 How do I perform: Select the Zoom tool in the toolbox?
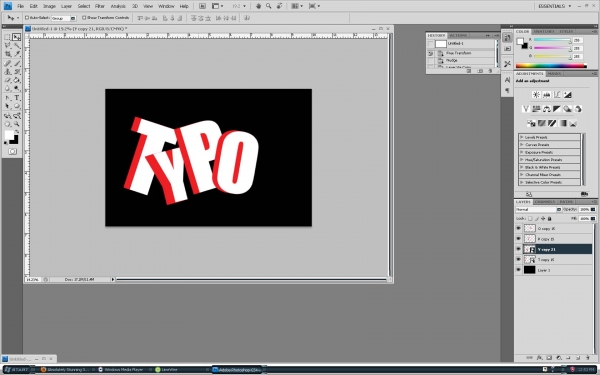point(16,124)
